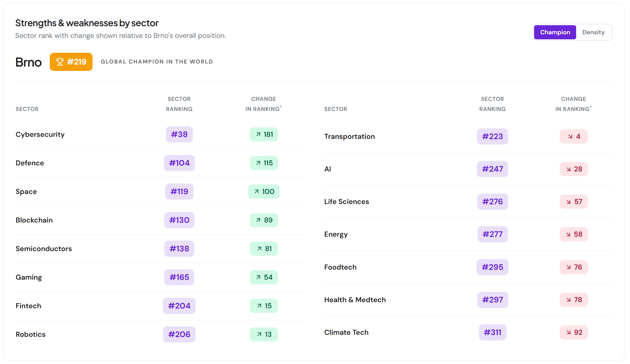Click the #311 Climate Tech ranking badge
The height and width of the screenshot is (364, 630).
(493, 332)
